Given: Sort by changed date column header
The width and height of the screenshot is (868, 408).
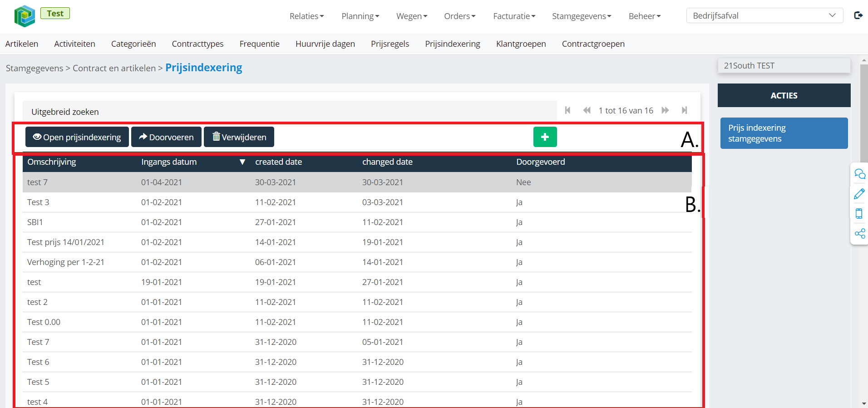Looking at the screenshot, I should (387, 162).
